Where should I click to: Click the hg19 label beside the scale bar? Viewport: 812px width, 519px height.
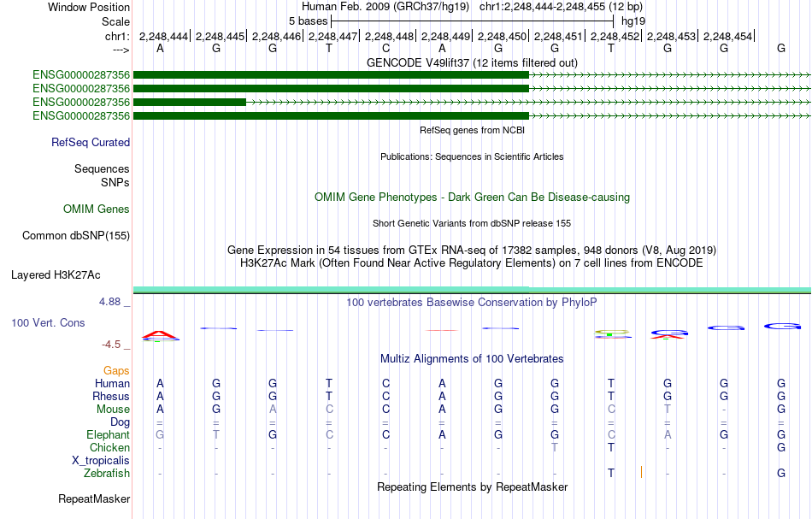(x=633, y=21)
